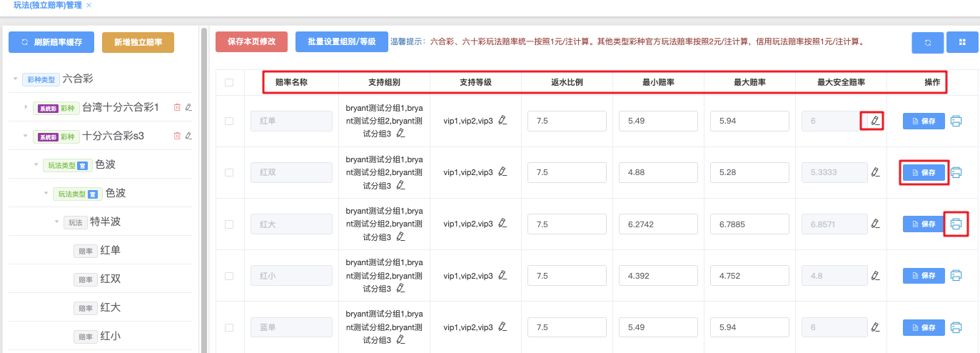Click the 返水比例 input in 红单 row
This screenshot has height=353, width=980.
[x=567, y=121]
